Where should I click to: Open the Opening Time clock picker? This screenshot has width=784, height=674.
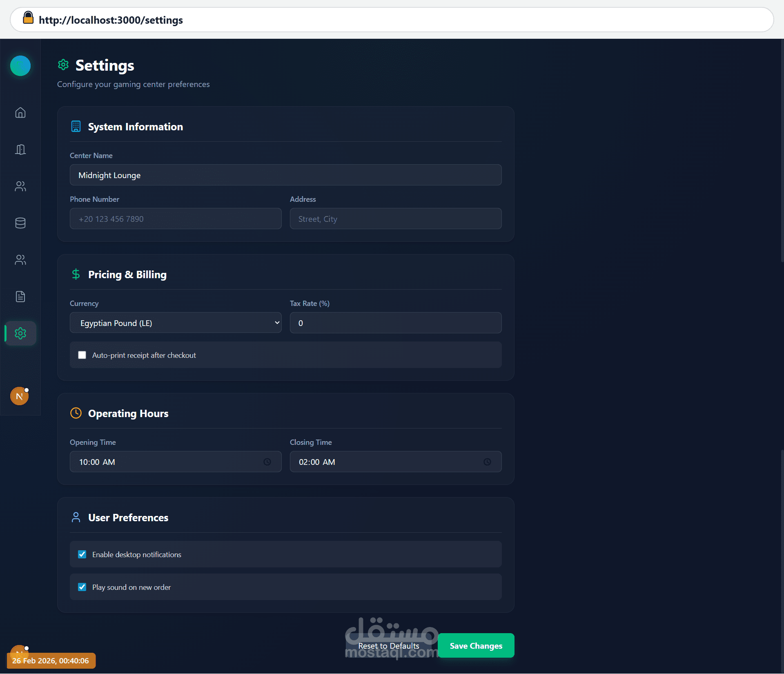267,462
